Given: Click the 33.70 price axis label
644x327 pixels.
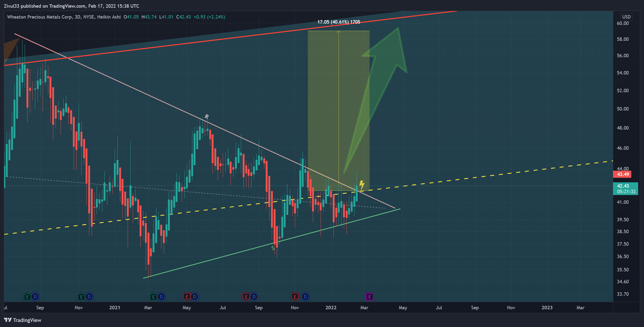Looking at the screenshot, I should point(623,294).
